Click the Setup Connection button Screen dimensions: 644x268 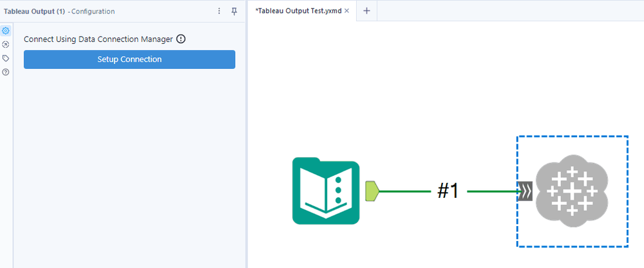pyautogui.click(x=129, y=59)
